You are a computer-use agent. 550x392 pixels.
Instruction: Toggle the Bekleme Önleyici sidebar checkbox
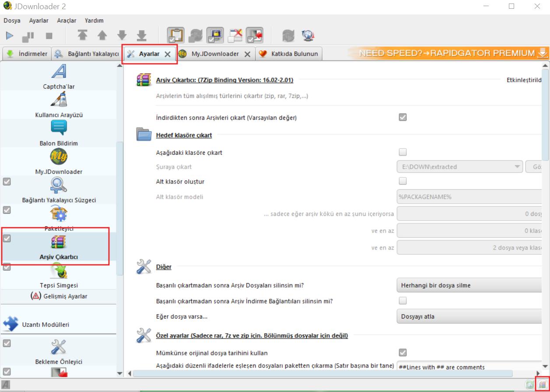pyautogui.click(x=7, y=343)
